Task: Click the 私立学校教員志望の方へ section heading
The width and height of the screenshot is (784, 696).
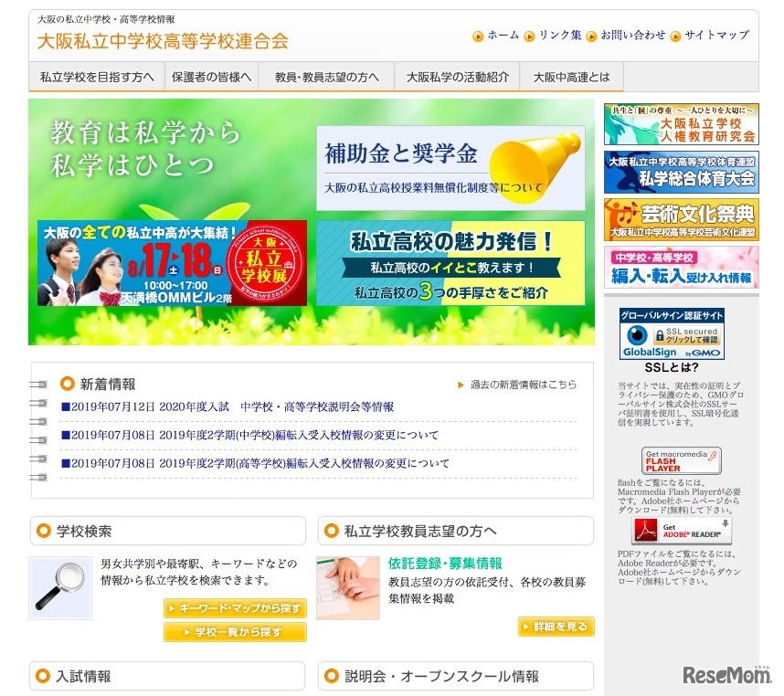Action: pos(420,531)
